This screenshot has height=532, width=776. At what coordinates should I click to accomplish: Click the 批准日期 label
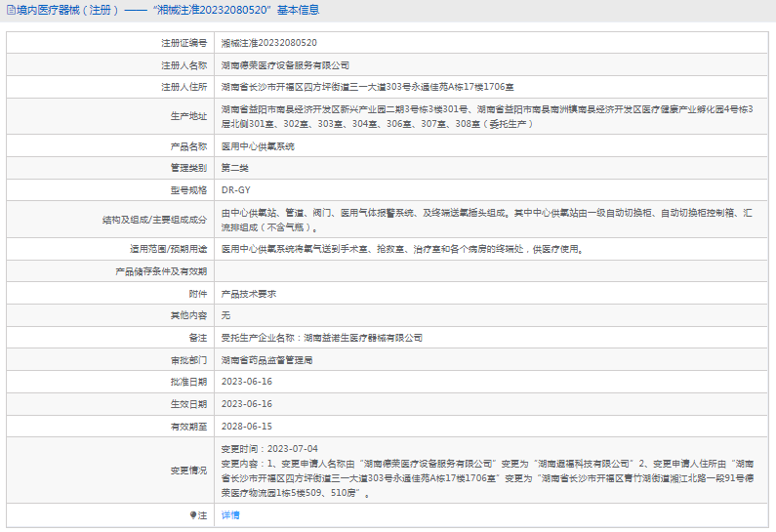point(188,382)
